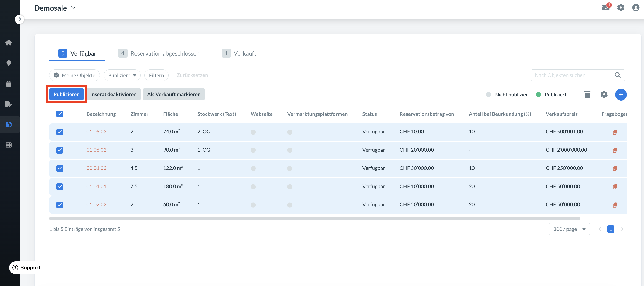Uncheck the select-all header checkbox
This screenshot has height=286, width=644.
point(60,114)
